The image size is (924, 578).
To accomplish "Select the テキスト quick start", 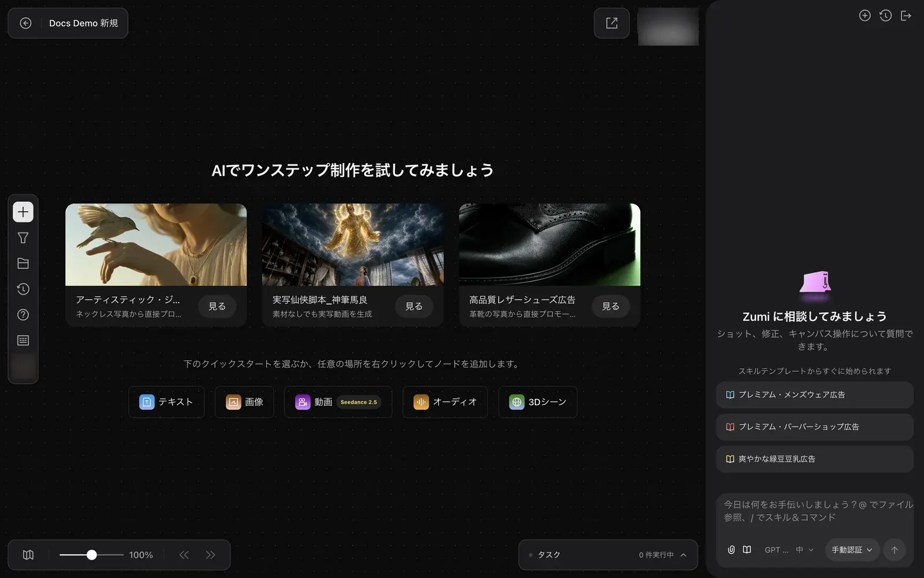I will 166,402.
